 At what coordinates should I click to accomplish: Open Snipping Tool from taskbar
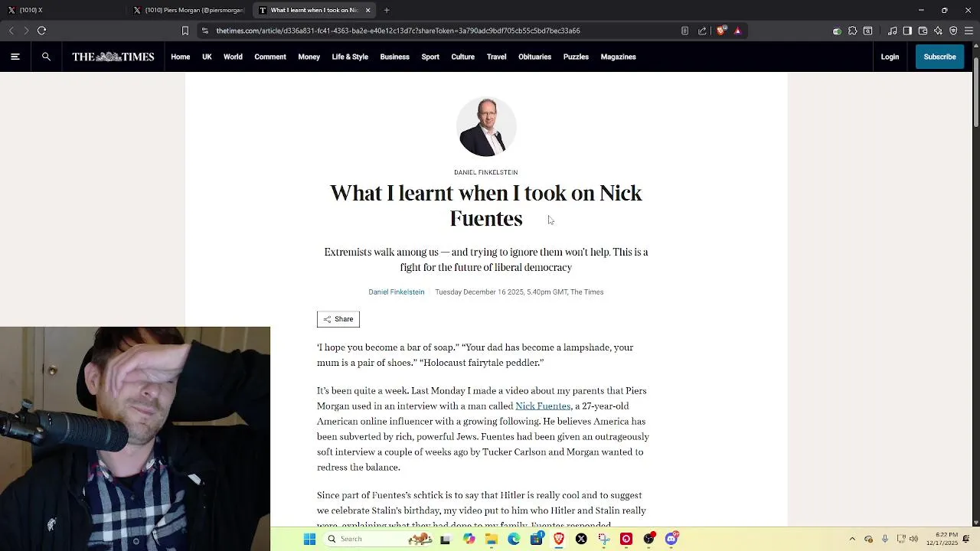point(604,539)
